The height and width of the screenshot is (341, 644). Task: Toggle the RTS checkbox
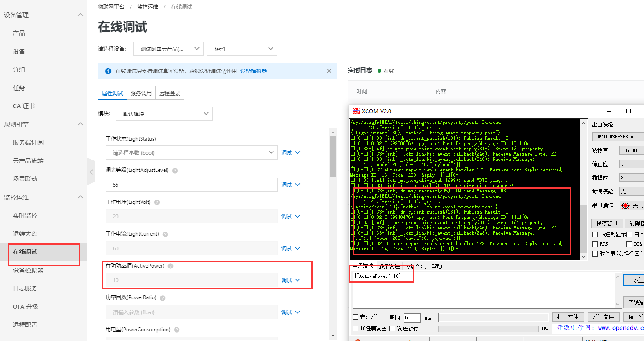(x=594, y=243)
